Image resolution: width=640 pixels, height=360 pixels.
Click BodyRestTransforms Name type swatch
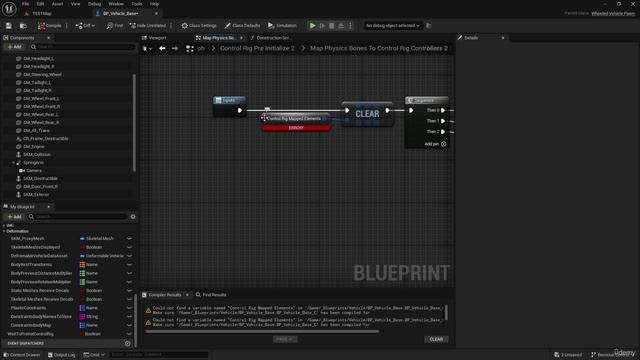(x=82, y=265)
